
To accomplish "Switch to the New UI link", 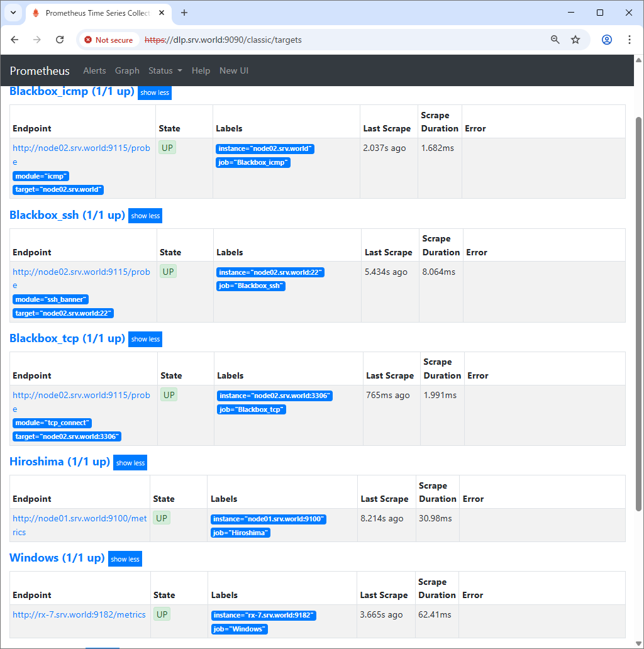I will point(233,70).
